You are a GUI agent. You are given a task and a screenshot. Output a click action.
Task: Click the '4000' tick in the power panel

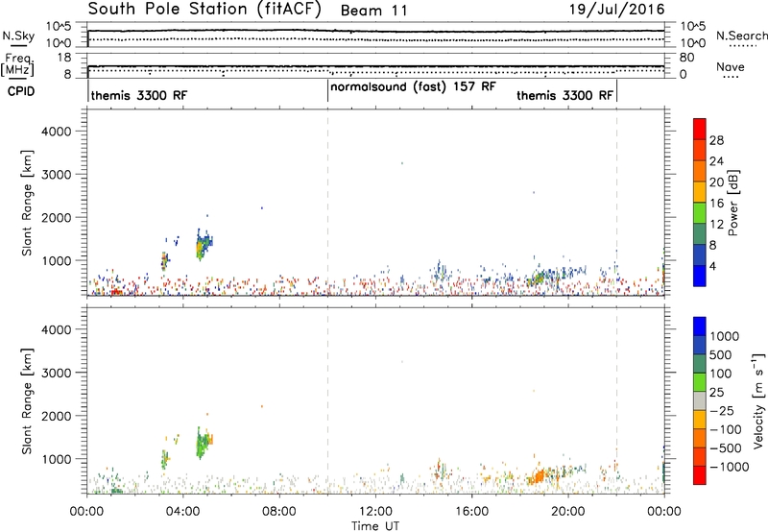[57, 132]
